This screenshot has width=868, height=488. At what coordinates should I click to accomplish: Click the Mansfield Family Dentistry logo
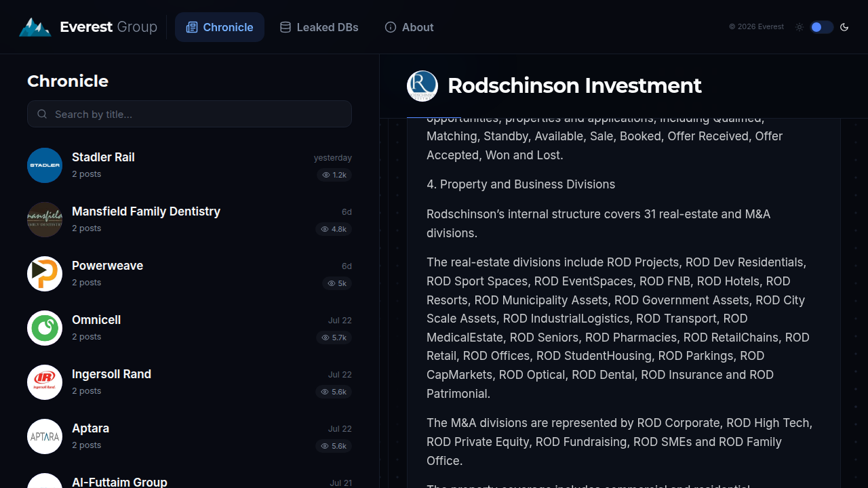click(45, 220)
